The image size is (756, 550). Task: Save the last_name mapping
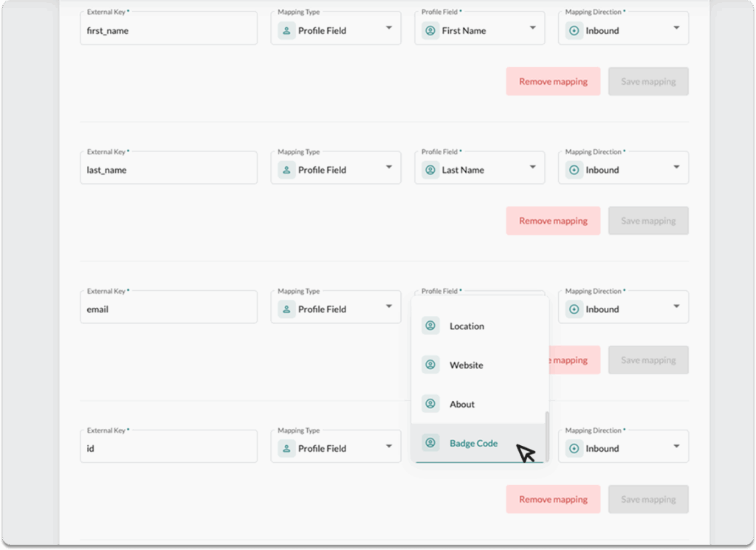pyautogui.click(x=648, y=221)
